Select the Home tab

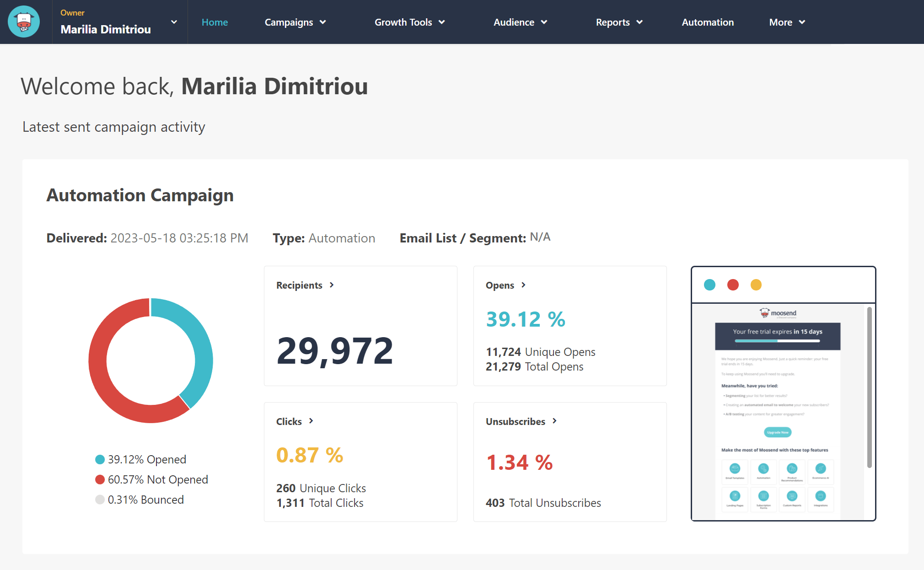coord(215,22)
